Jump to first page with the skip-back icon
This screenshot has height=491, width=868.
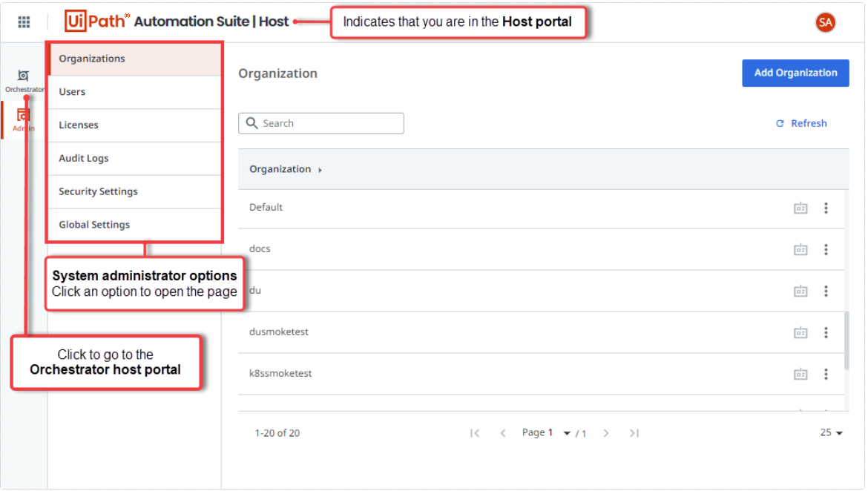coord(475,432)
